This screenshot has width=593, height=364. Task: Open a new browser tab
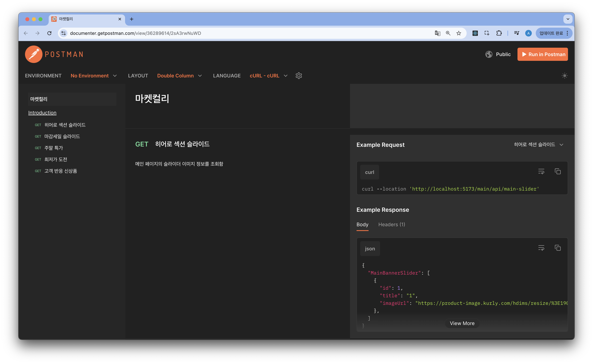pyautogui.click(x=131, y=19)
